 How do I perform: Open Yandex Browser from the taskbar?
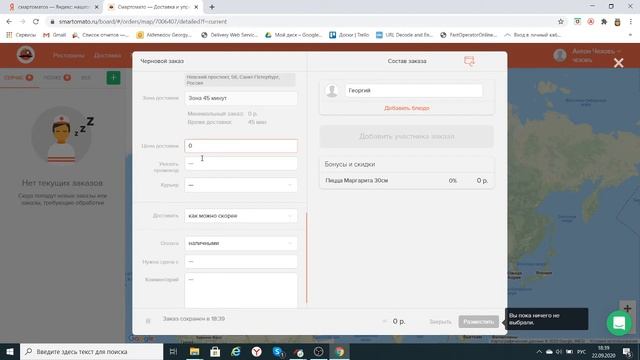point(256,351)
